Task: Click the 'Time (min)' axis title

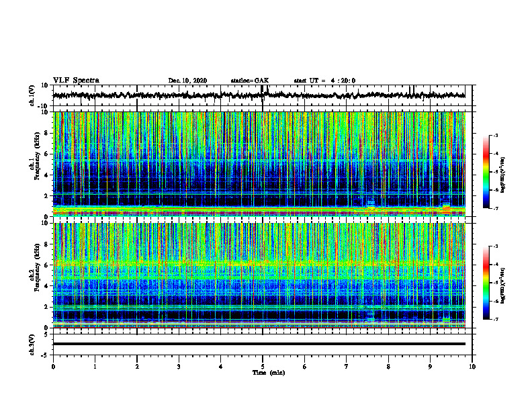Action: pyautogui.click(x=269, y=373)
